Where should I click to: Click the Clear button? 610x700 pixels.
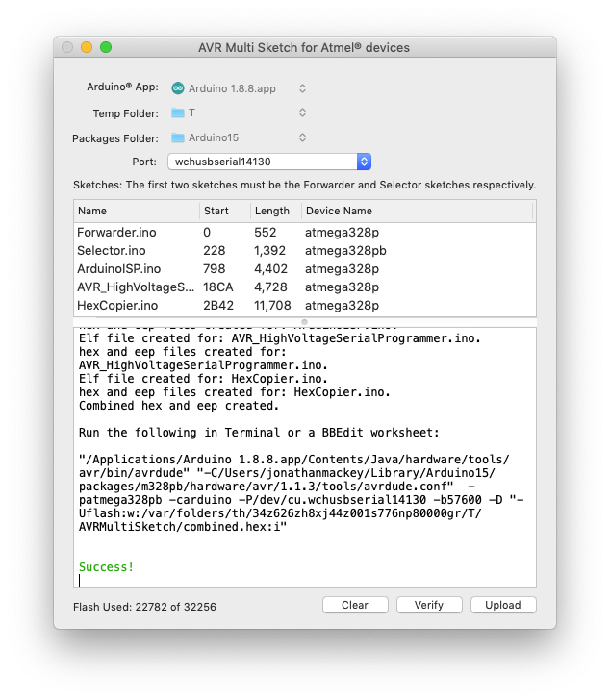[355, 605]
